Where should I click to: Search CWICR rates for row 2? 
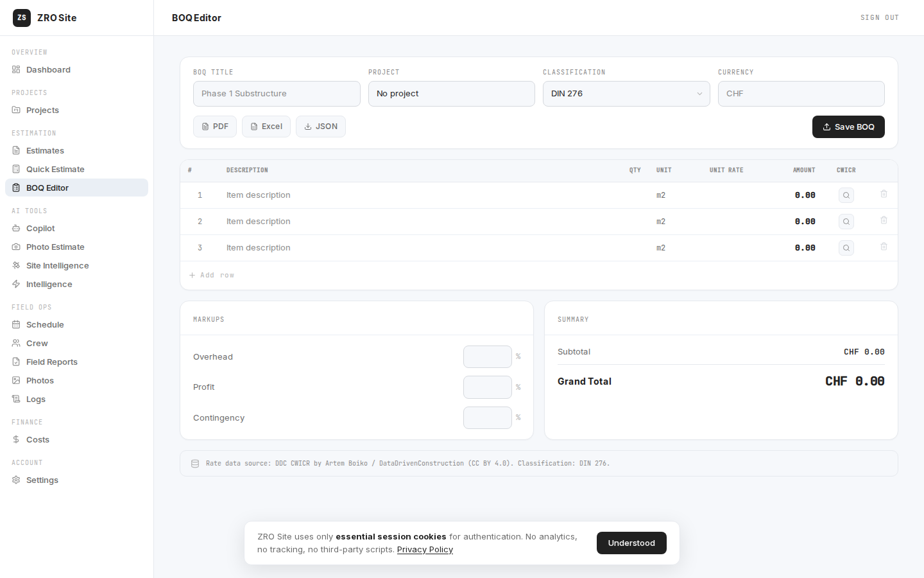[x=846, y=222]
